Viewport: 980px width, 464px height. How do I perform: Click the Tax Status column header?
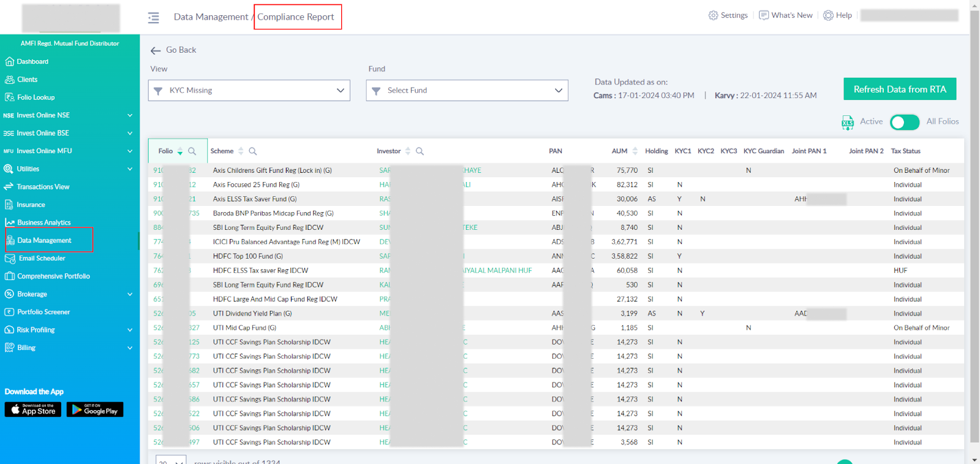pyautogui.click(x=905, y=151)
